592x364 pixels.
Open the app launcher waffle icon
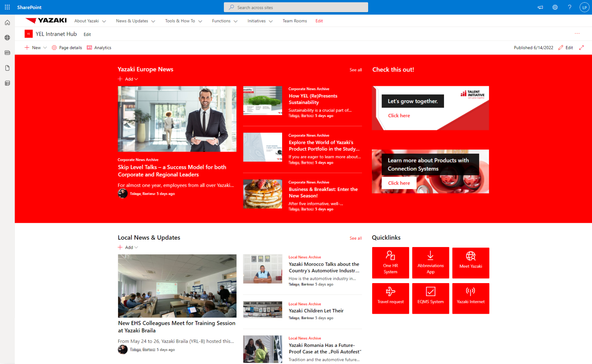pyautogui.click(x=7, y=7)
